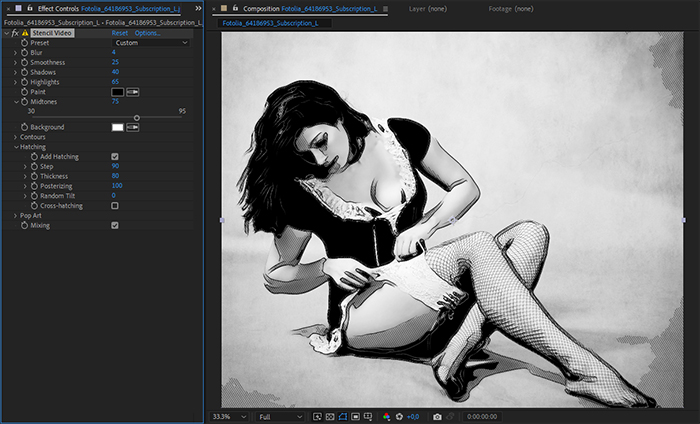Enable the Cross-hatching checkbox
Screen dimensions: 700x424
coord(115,206)
